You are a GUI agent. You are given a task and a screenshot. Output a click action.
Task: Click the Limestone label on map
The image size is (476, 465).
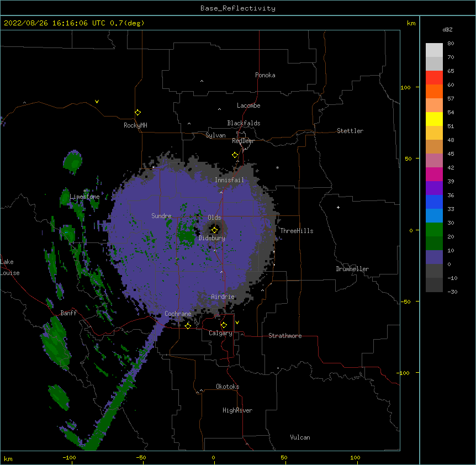coord(84,197)
